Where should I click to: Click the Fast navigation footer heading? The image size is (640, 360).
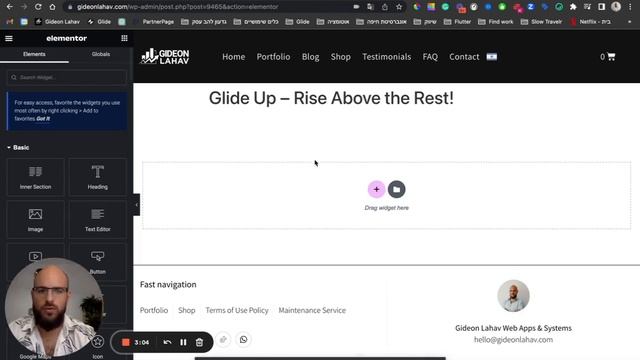point(168,284)
